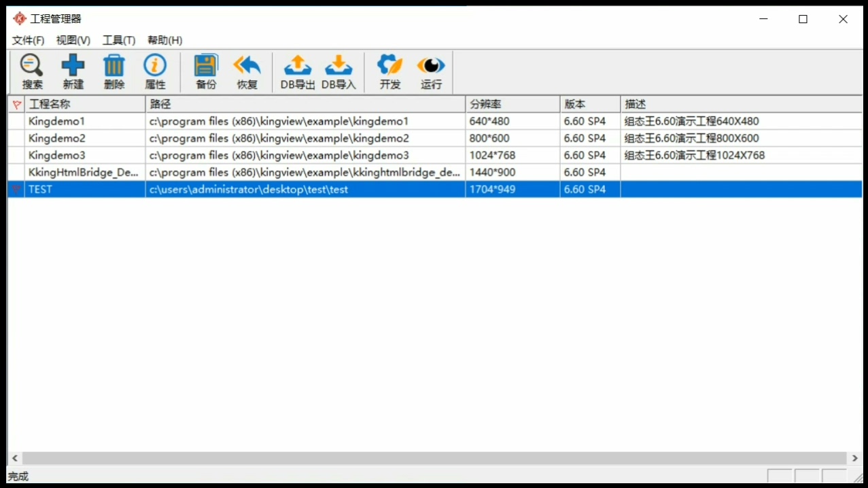Open the 工具(T) menu

point(119,41)
